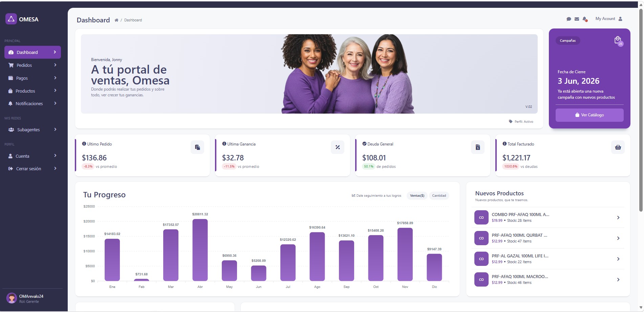Click the Ver Catálogo button
This screenshot has height=312, width=644.
(x=589, y=115)
